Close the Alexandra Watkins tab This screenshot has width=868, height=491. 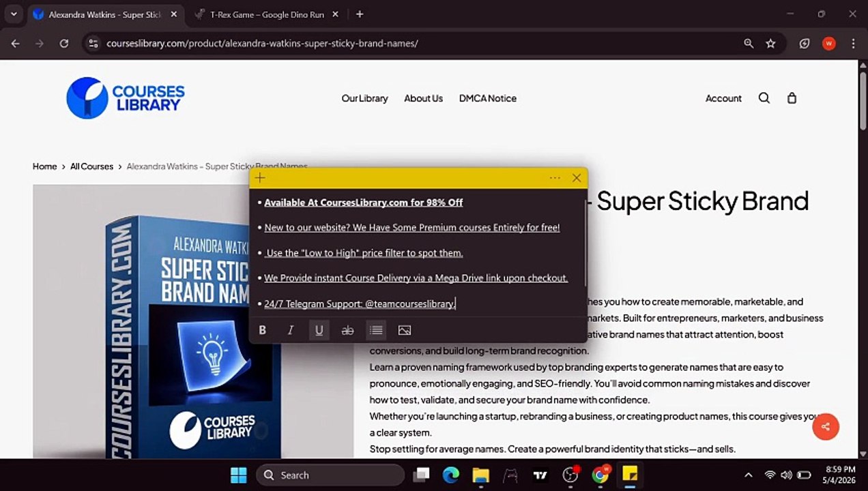pyautogui.click(x=173, y=14)
